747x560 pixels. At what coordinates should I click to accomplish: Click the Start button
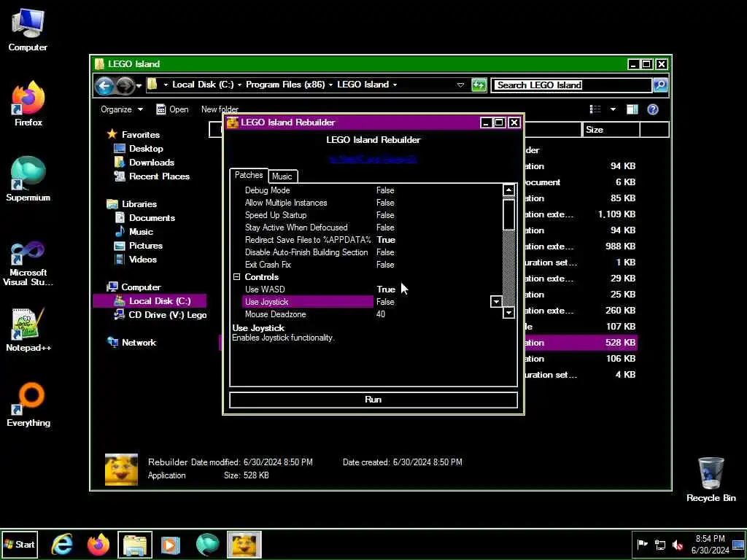(20, 544)
